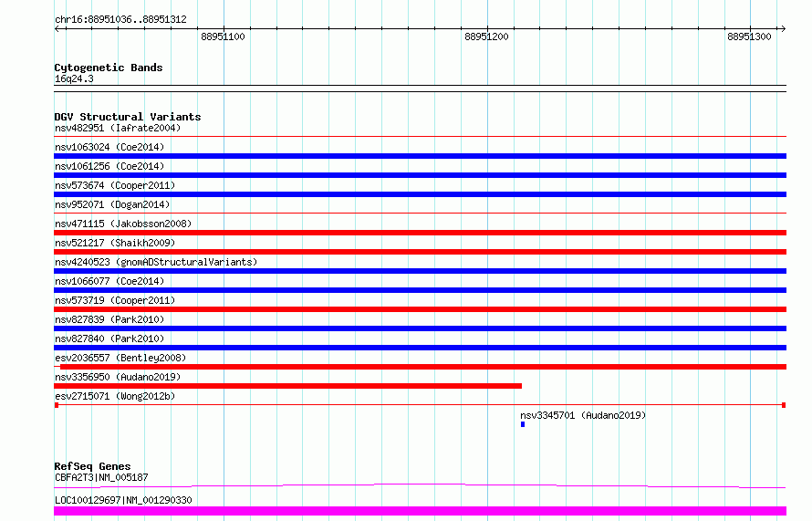This screenshot has height=521, width=812.
Task: Open variant nsv952071 (Dogan2014) label
Action: point(112,204)
